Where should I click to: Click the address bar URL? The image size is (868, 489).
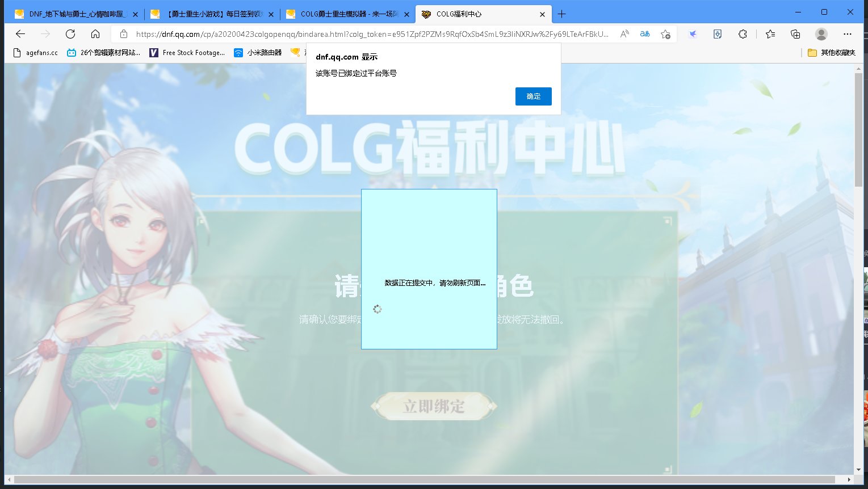click(372, 34)
